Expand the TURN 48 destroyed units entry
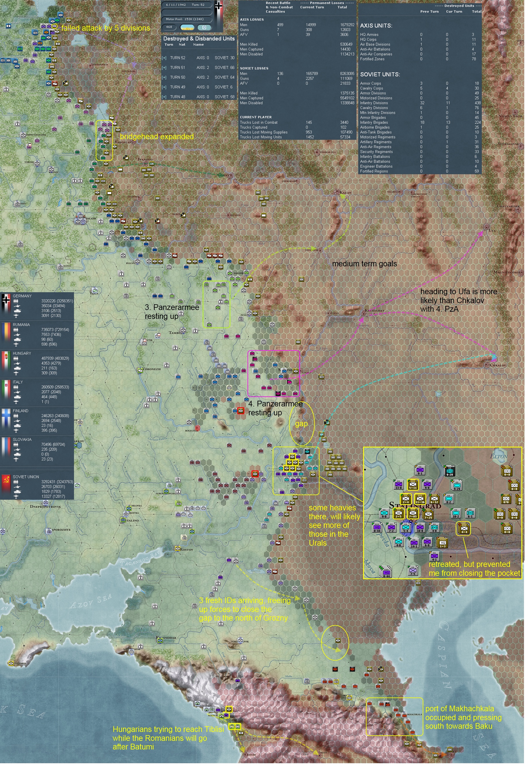Viewport: 532px width, 775px height. point(164,97)
